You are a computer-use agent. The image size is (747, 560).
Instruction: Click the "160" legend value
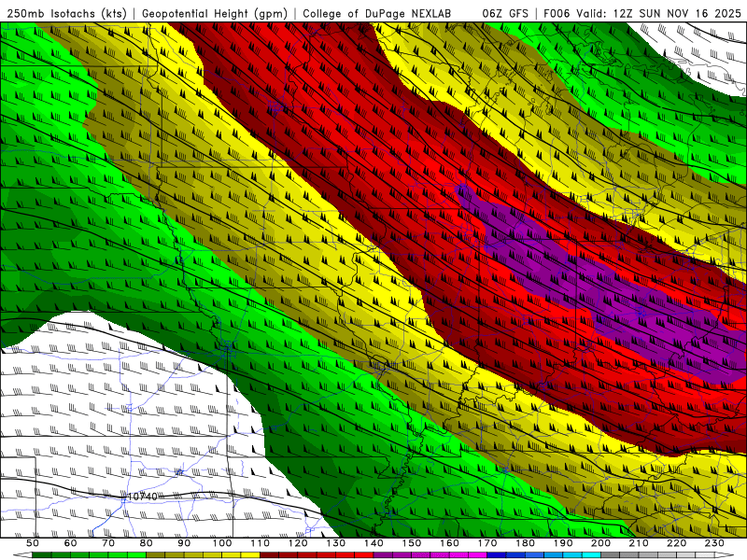[x=449, y=543]
